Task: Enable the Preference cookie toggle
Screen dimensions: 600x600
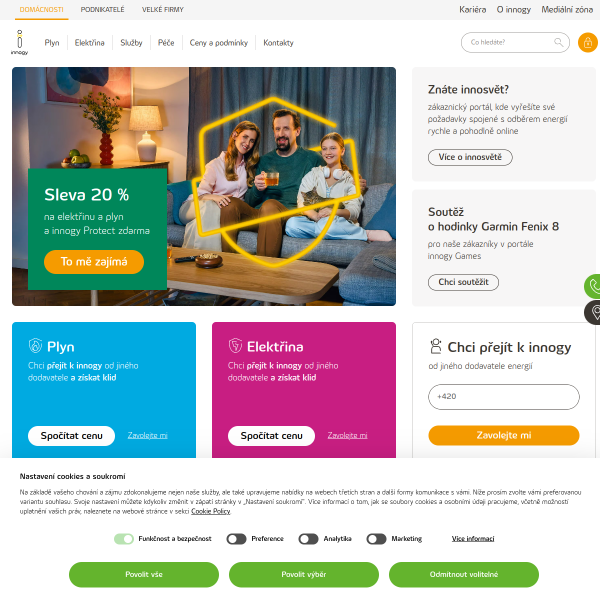Action: coord(236,539)
